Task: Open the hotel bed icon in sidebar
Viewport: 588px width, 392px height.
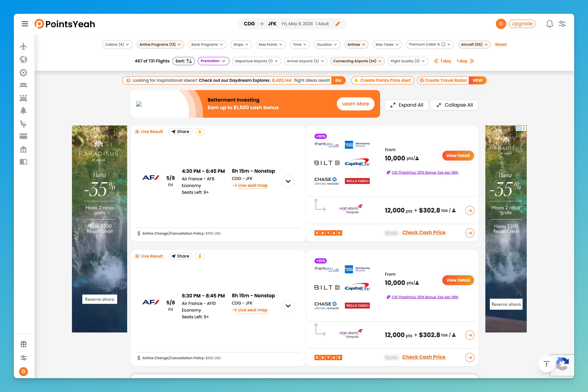Action: [23, 85]
